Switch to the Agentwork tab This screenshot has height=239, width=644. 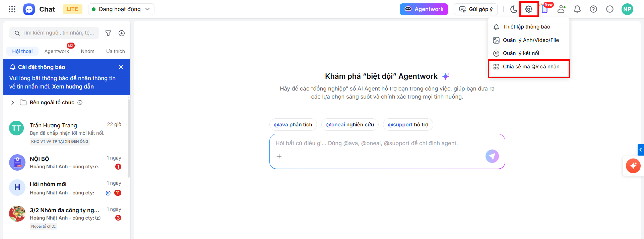tap(57, 51)
